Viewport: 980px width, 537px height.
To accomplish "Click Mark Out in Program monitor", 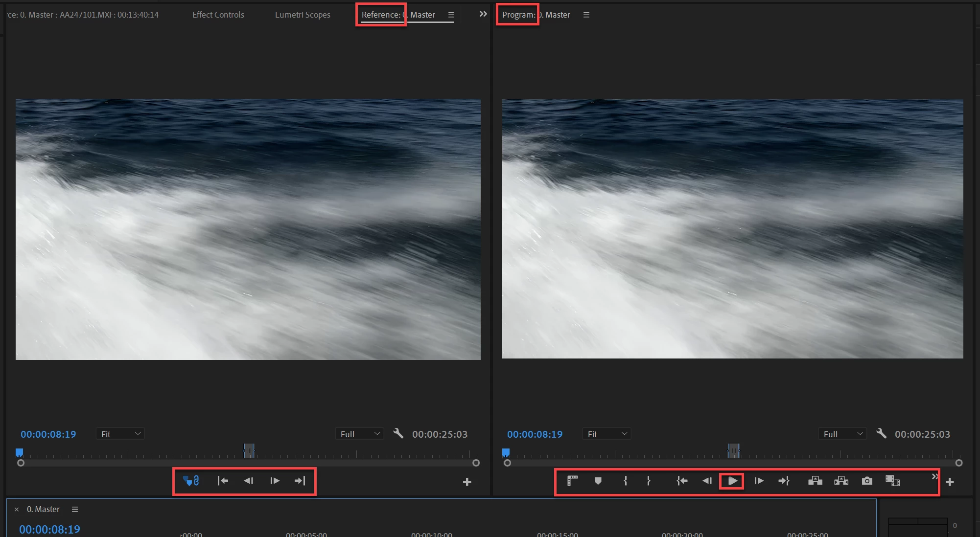I will pyautogui.click(x=649, y=481).
